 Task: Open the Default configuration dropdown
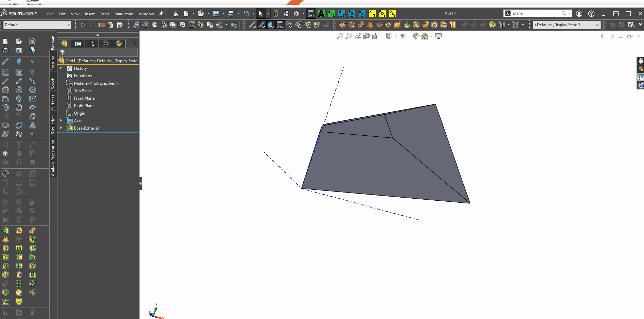[x=37, y=25]
